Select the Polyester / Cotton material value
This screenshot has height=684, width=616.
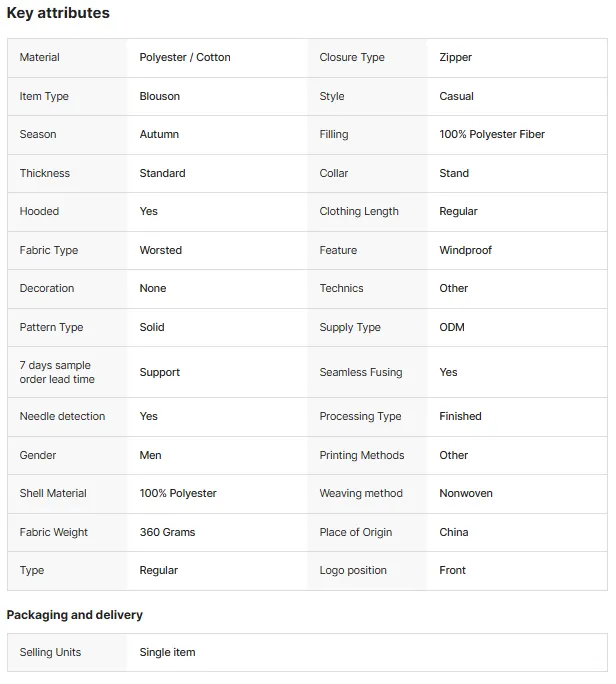[x=185, y=57]
